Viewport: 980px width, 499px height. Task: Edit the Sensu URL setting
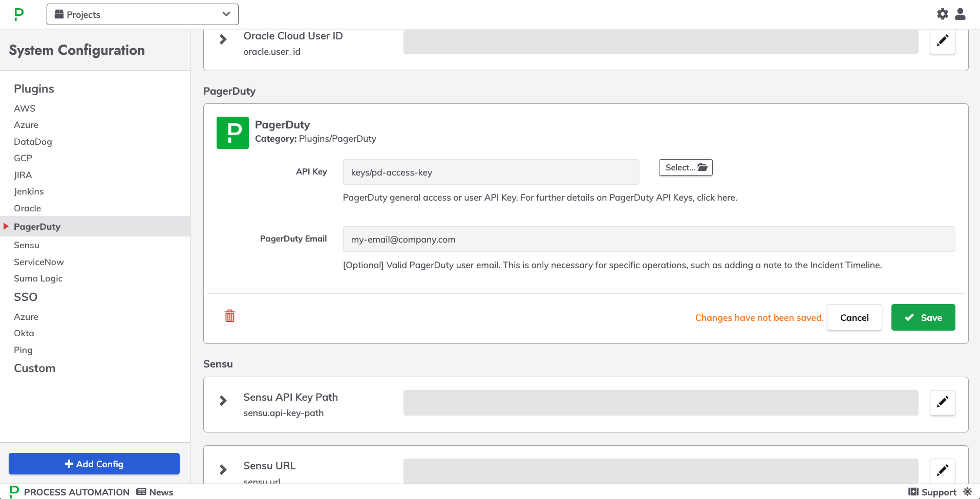943,470
